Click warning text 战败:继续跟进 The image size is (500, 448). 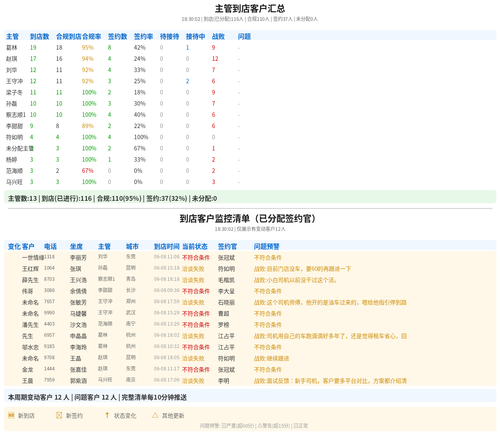click(271, 358)
